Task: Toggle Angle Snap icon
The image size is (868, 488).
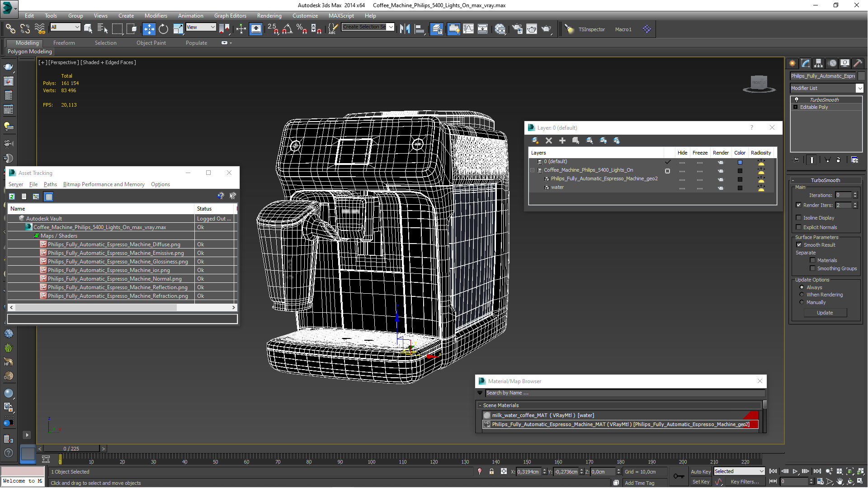Action: pos(287,29)
